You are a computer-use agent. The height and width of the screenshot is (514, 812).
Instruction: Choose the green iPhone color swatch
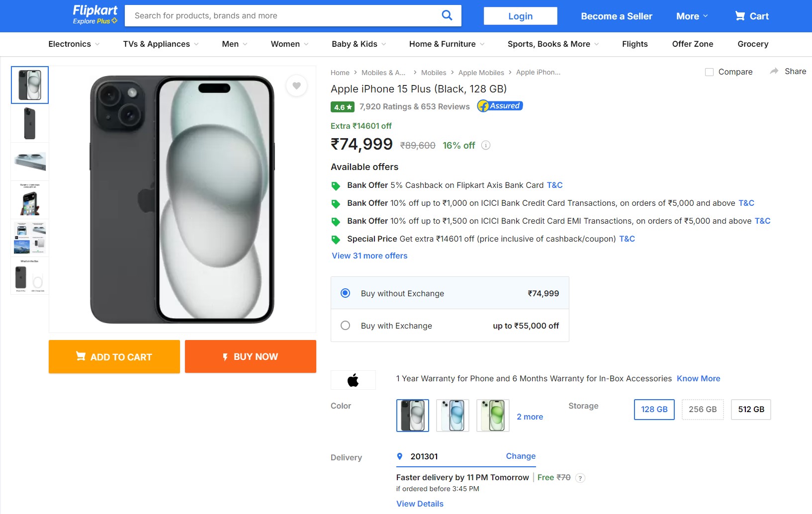coord(493,415)
